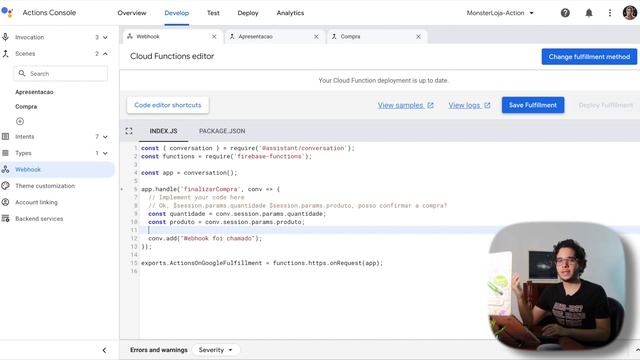Click the Account linking person icon
This screenshot has height=360, width=640.
(x=5, y=202)
